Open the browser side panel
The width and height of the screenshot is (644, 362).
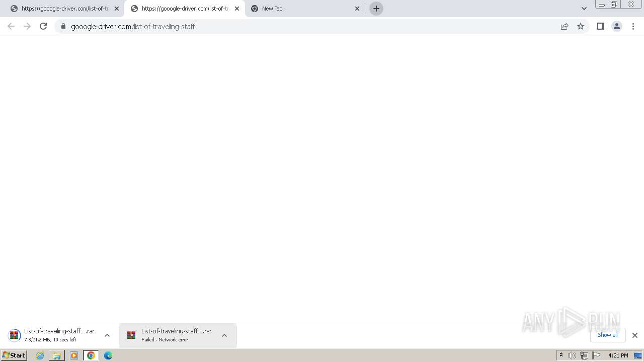600,26
